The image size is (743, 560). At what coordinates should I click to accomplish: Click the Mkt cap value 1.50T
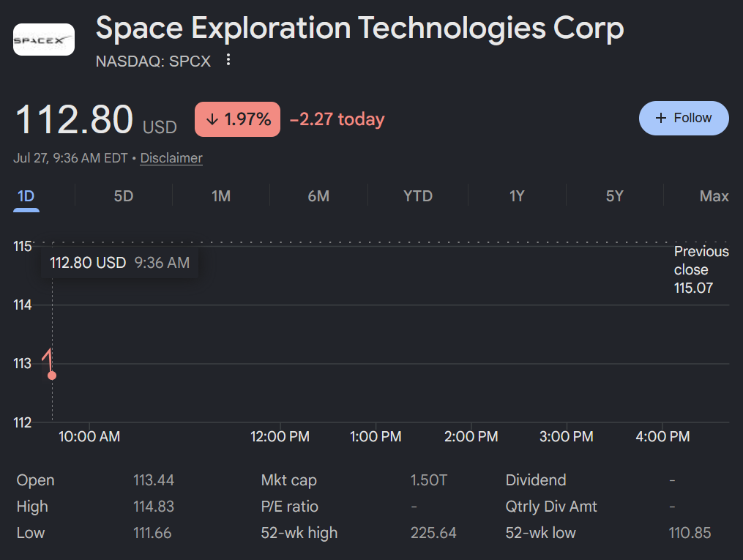[x=428, y=480]
